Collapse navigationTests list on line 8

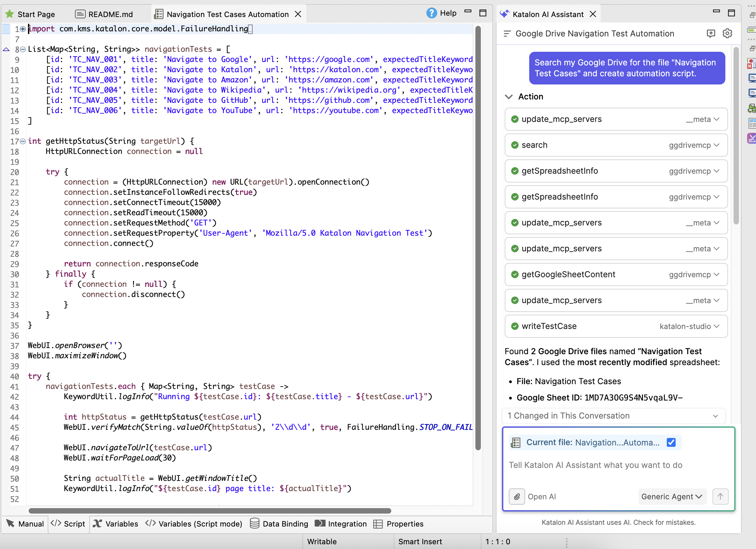pyautogui.click(x=22, y=49)
